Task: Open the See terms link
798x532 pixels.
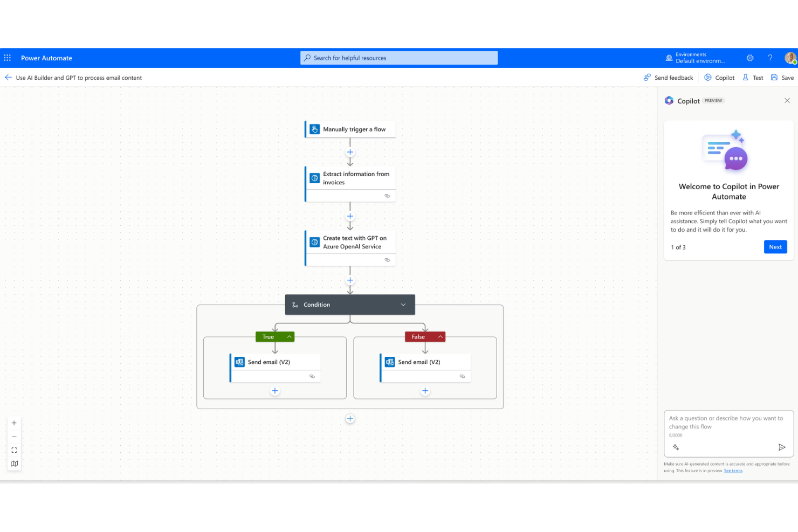Action: pyautogui.click(x=733, y=471)
